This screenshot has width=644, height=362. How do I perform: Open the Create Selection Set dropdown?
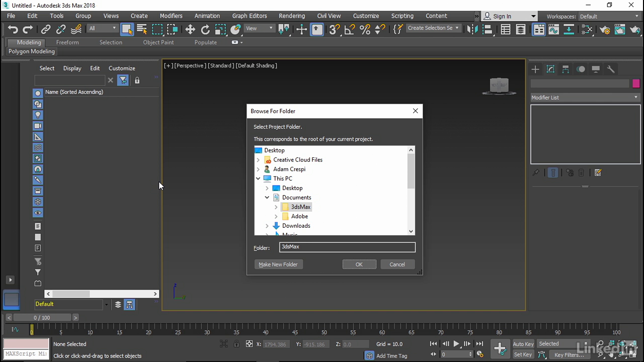(433, 28)
